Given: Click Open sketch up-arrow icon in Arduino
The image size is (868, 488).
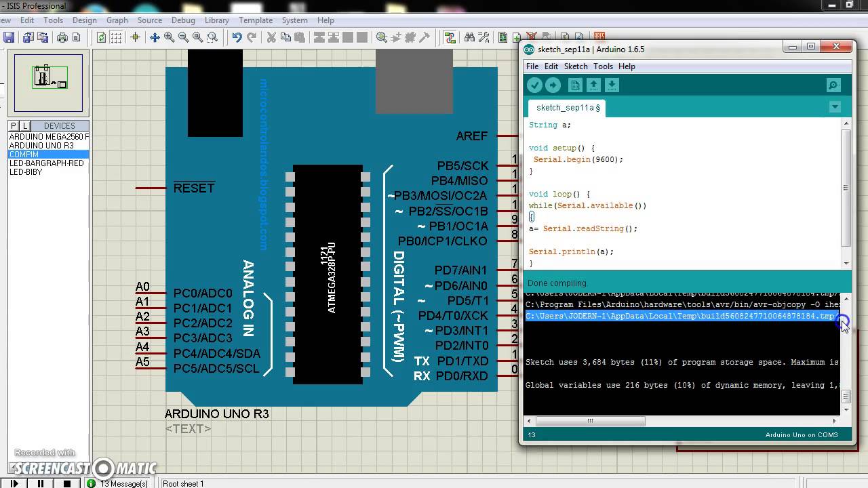Looking at the screenshot, I should 593,85.
